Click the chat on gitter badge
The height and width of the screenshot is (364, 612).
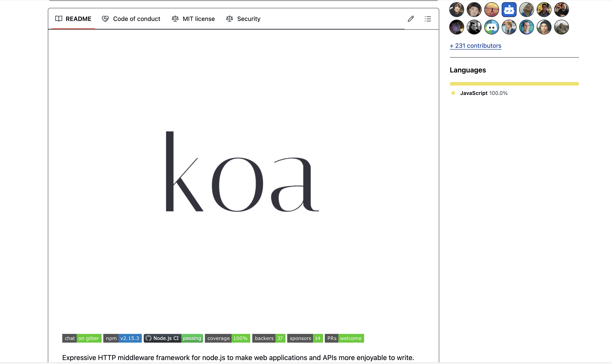tap(82, 338)
